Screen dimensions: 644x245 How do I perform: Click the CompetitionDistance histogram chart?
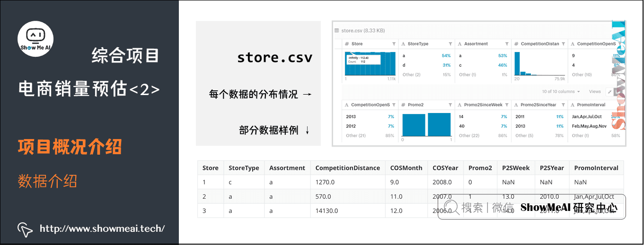[x=539, y=63]
